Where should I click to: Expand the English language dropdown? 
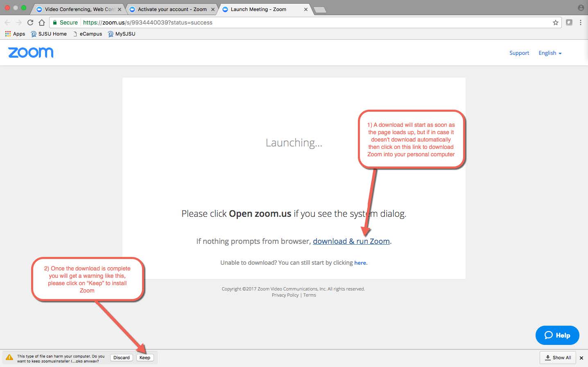point(550,53)
